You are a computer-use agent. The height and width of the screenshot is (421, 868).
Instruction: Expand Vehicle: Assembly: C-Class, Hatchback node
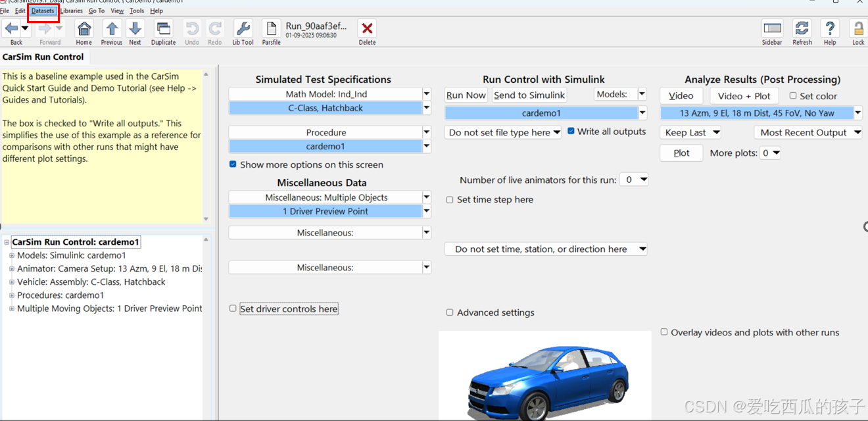tap(12, 282)
